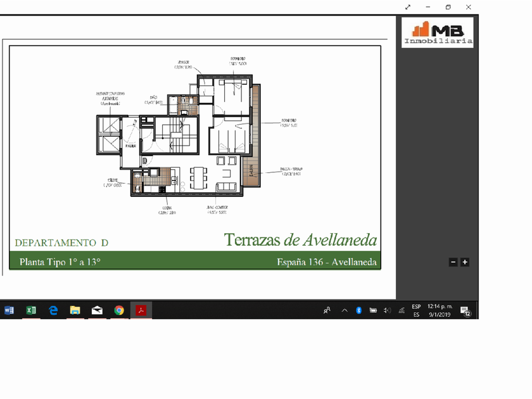Open Bluetooth tray icon
This screenshot has width=532, height=399.
pos(358,310)
